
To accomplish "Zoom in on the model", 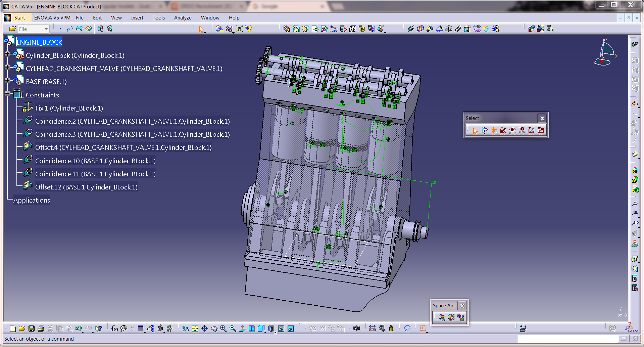I will pos(223,329).
